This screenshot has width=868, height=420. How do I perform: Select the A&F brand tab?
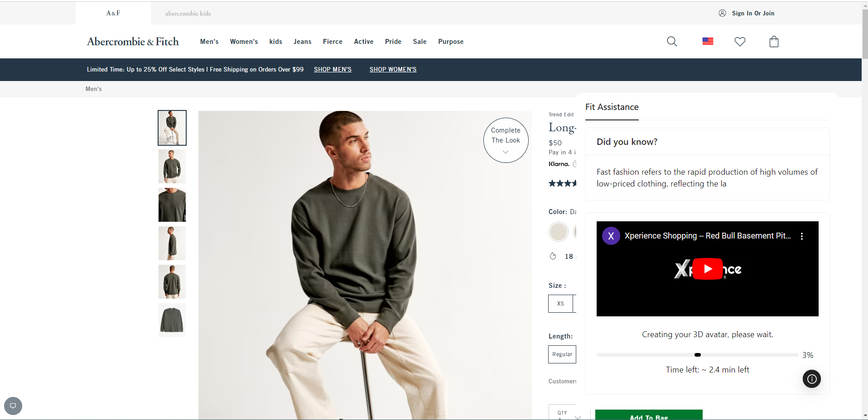tap(113, 13)
